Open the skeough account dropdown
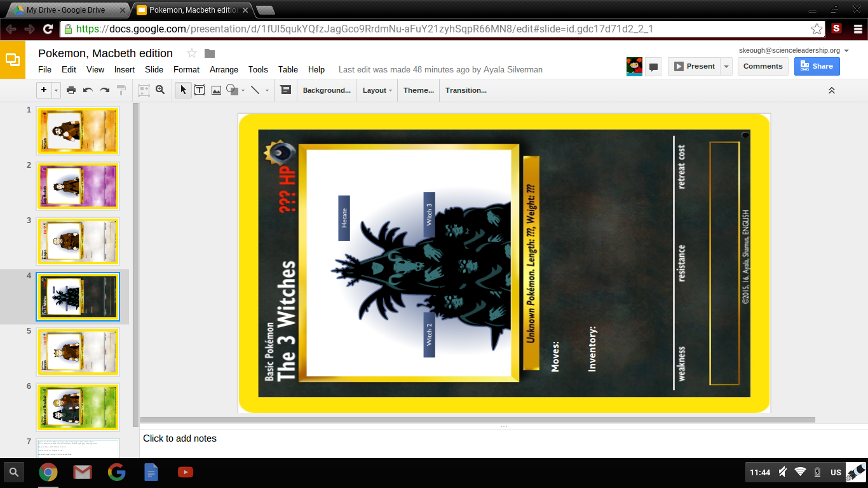Screen dimensions: 868x488 (x=794, y=50)
